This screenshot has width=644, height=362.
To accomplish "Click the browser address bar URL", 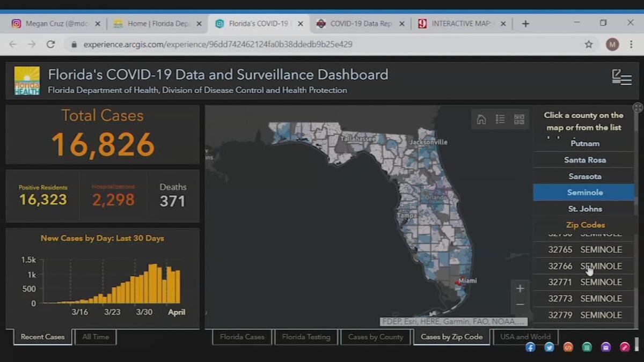I will click(217, 45).
